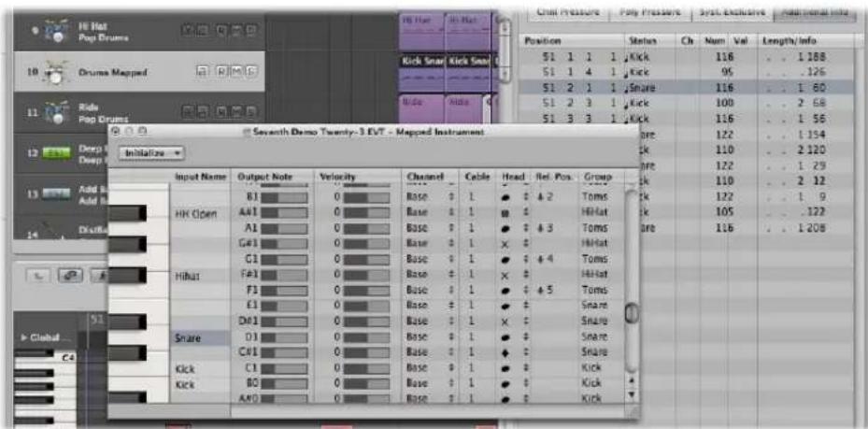Open the Head selector arrows in the F1 row
The image size is (868, 429).
525,290
